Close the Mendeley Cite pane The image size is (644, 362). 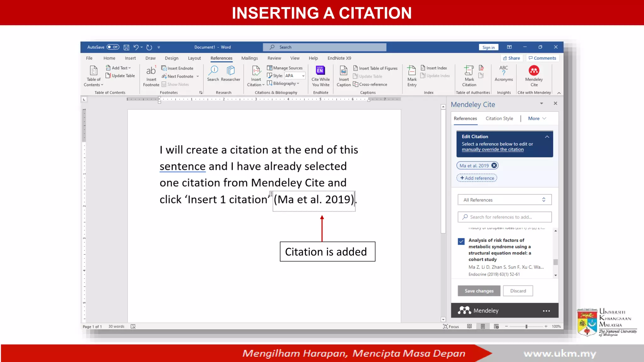pyautogui.click(x=555, y=103)
